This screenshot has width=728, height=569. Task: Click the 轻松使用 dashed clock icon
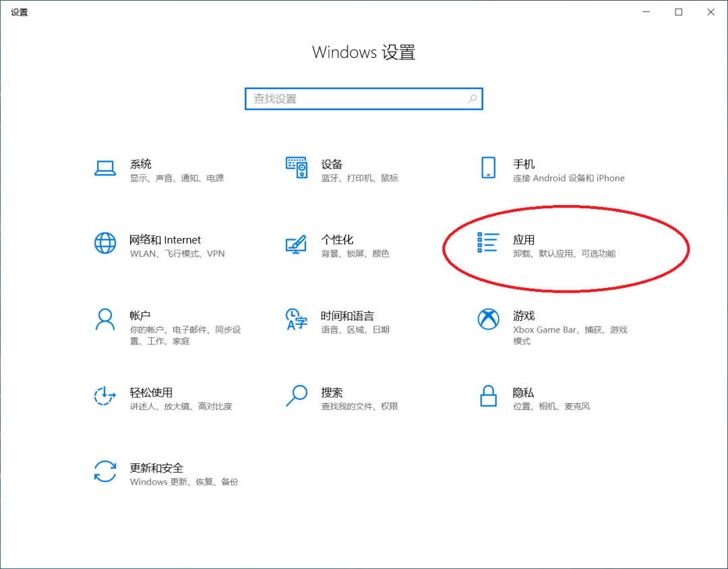(x=105, y=396)
